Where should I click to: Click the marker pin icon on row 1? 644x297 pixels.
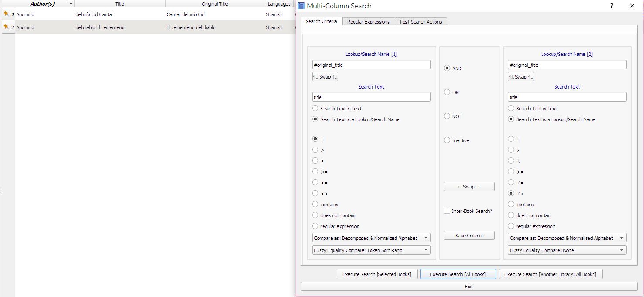(x=6, y=14)
